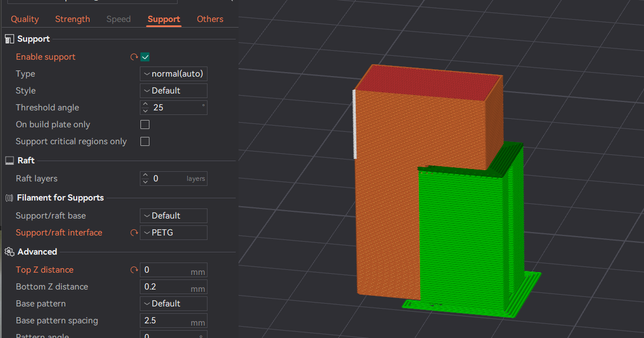Open the Style dropdown
Viewport: 644px width, 338px height.
point(173,90)
